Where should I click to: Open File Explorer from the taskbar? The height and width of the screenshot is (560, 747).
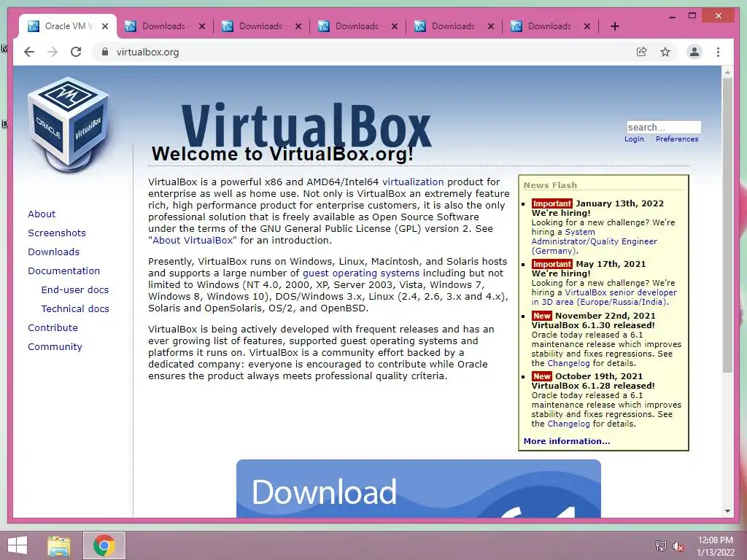coord(59,545)
